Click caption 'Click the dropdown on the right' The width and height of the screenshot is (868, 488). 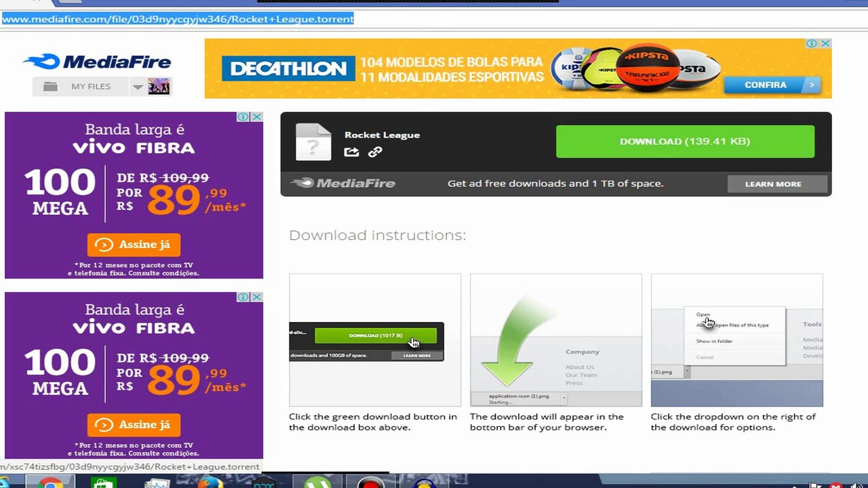733,422
